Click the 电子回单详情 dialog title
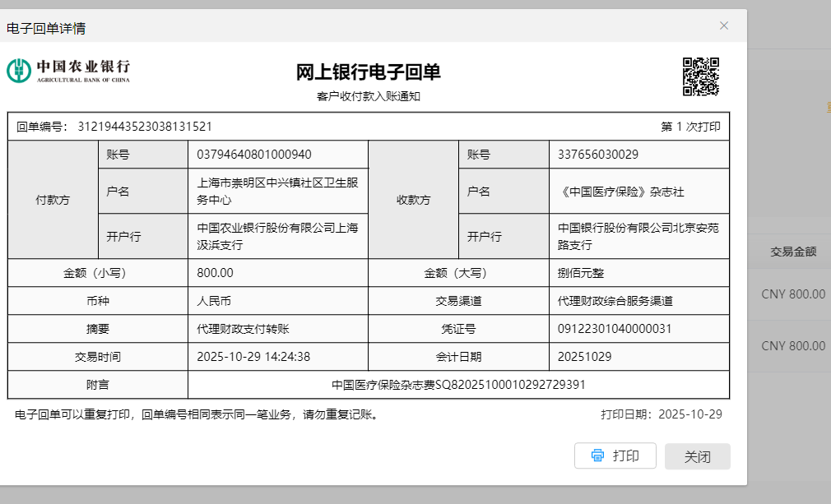This screenshot has width=831, height=504. click(46, 28)
